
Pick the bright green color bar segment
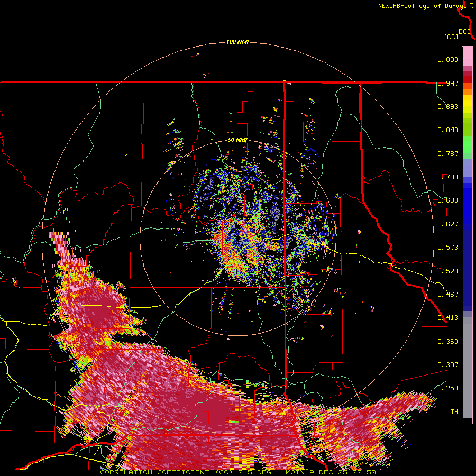[x=467, y=144]
